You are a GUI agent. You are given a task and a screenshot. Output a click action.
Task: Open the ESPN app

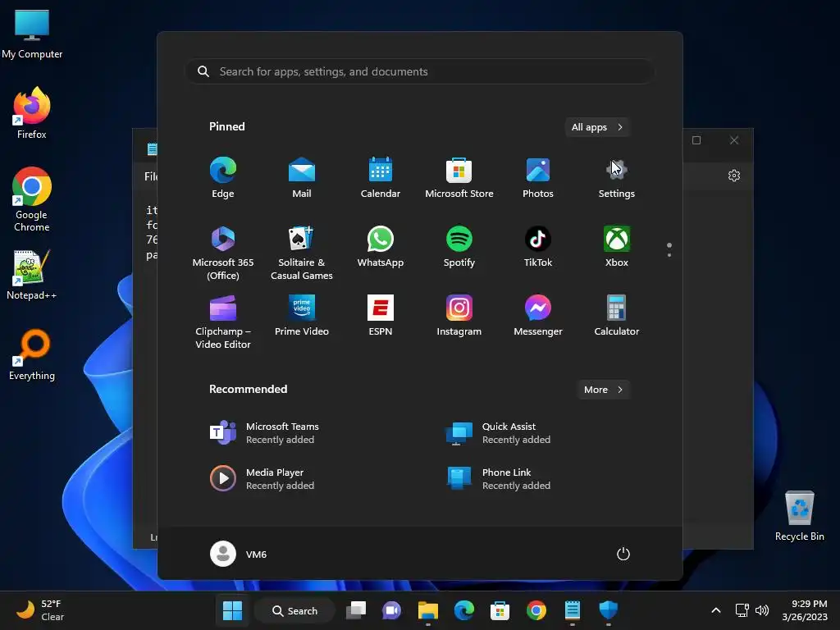(x=381, y=316)
